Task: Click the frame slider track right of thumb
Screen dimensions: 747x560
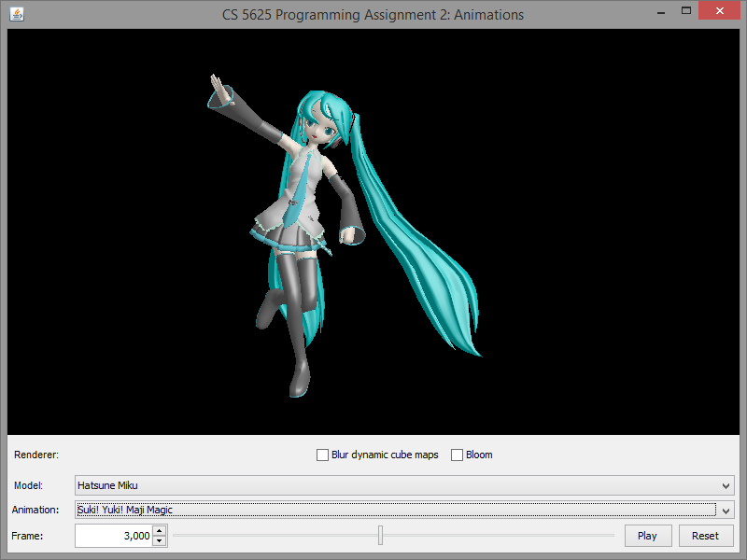Action: point(495,536)
